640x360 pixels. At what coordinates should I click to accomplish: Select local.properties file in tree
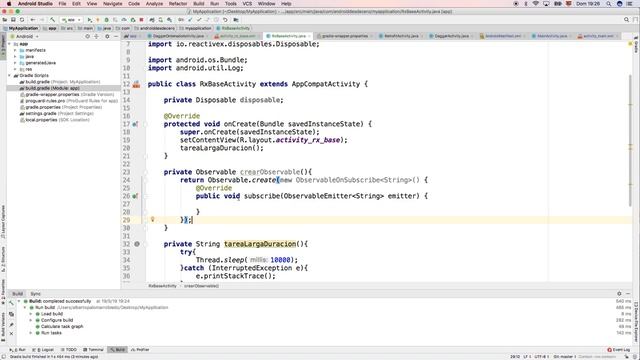[55, 120]
